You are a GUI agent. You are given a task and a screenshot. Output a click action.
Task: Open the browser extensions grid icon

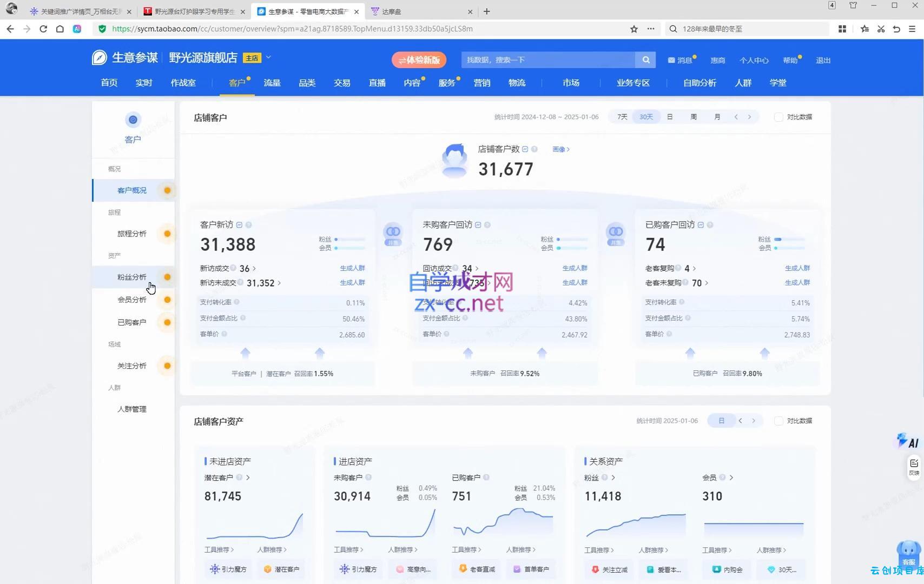[842, 29]
